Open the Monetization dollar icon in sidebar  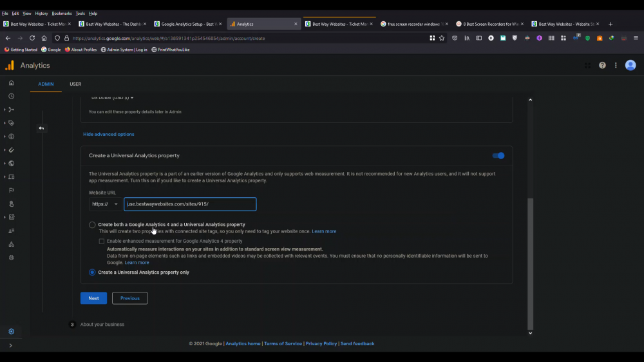pos(12,137)
